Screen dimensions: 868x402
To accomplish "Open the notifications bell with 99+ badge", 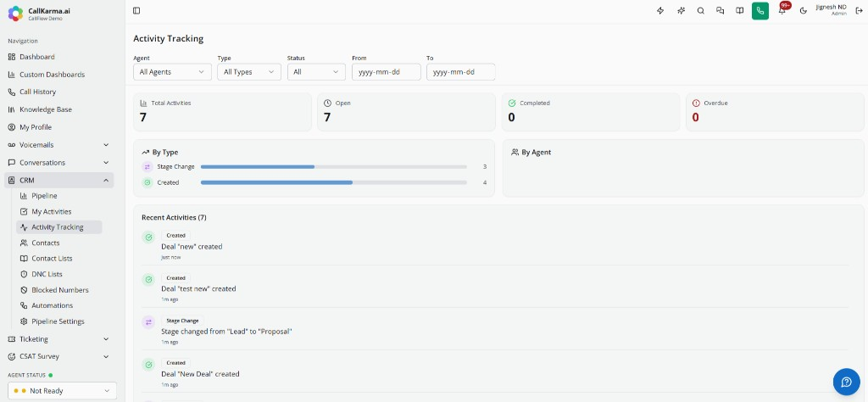I will tap(782, 9).
